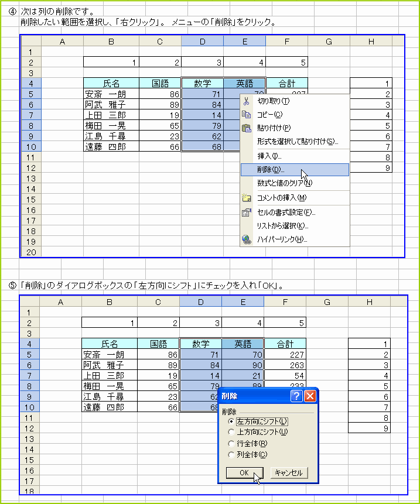Select column D header in upper sheet

202,41
